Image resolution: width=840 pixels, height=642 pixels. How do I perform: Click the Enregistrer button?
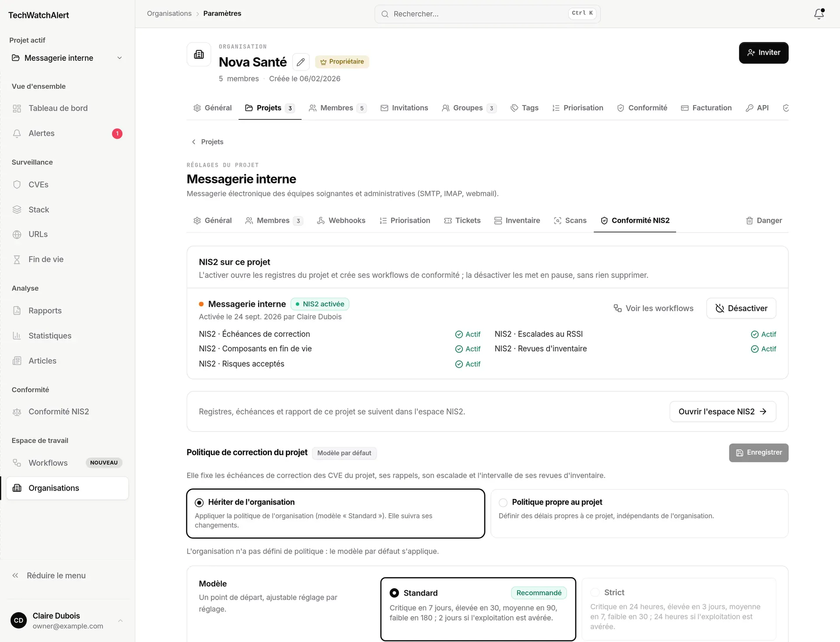(x=759, y=453)
